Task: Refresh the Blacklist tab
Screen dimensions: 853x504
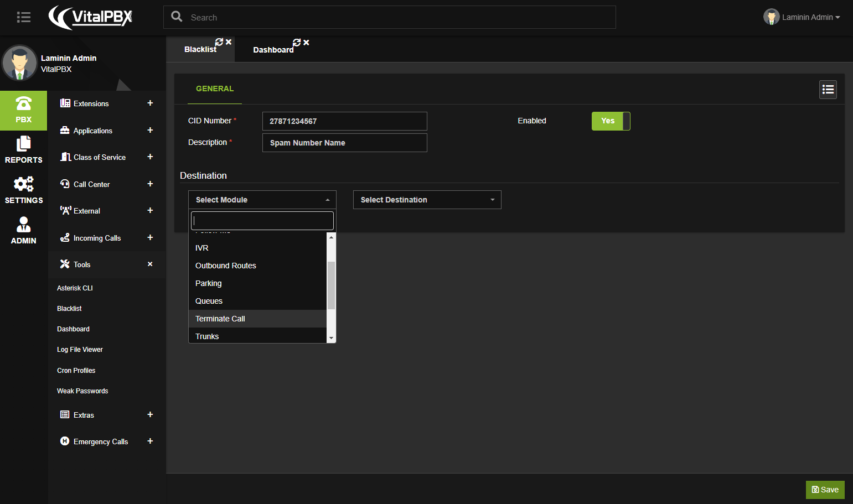Action: pos(219,42)
